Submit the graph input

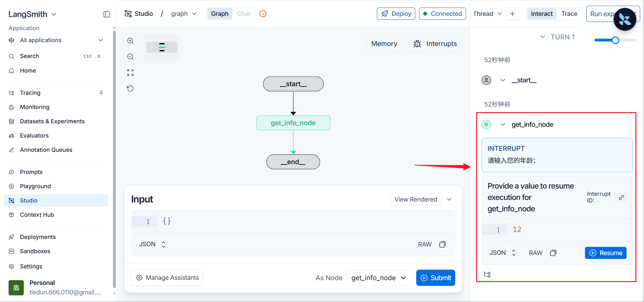coord(436,278)
